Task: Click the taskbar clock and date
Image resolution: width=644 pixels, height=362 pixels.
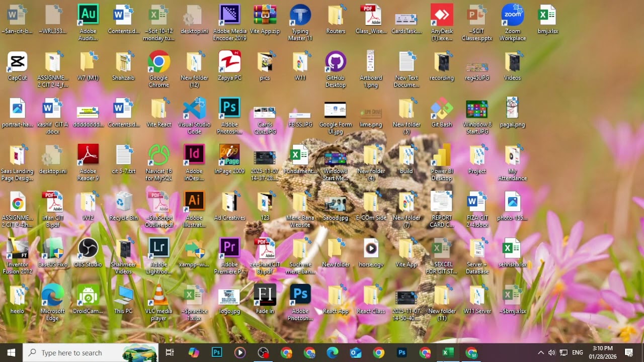Action: pos(603,353)
